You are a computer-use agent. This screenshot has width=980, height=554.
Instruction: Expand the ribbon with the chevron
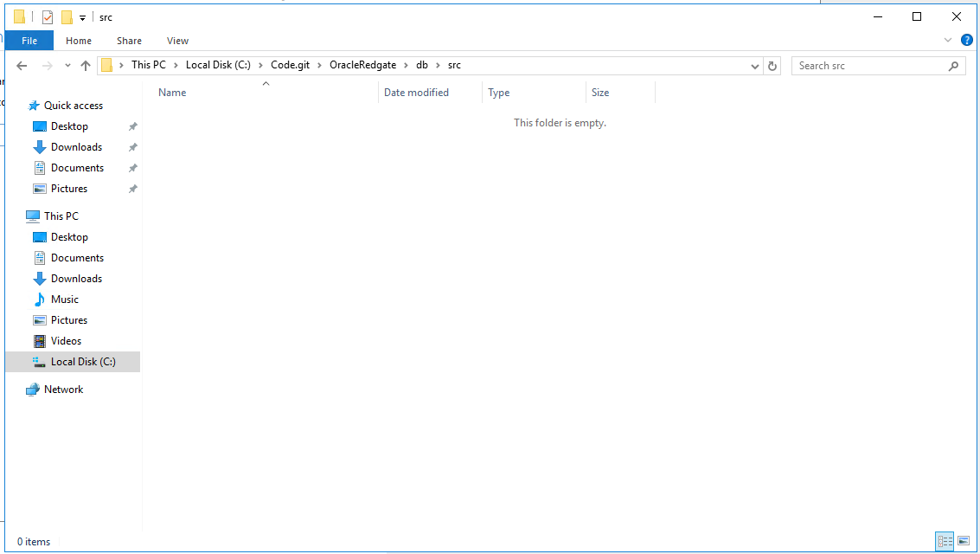click(x=948, y=40)
